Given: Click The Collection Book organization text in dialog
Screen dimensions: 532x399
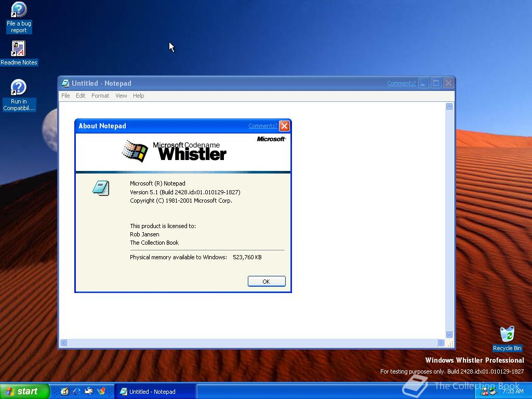Looking at the screenshot, I should (x=154, y=243).
